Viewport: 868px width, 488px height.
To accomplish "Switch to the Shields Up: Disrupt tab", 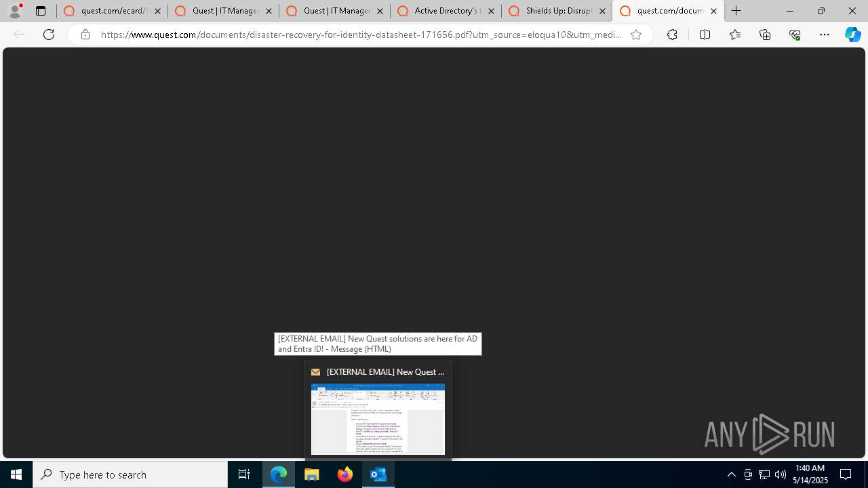I will tap(557, 11).
